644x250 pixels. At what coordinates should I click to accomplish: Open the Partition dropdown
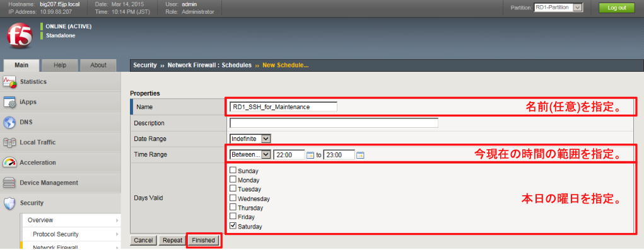coord(558,8)
